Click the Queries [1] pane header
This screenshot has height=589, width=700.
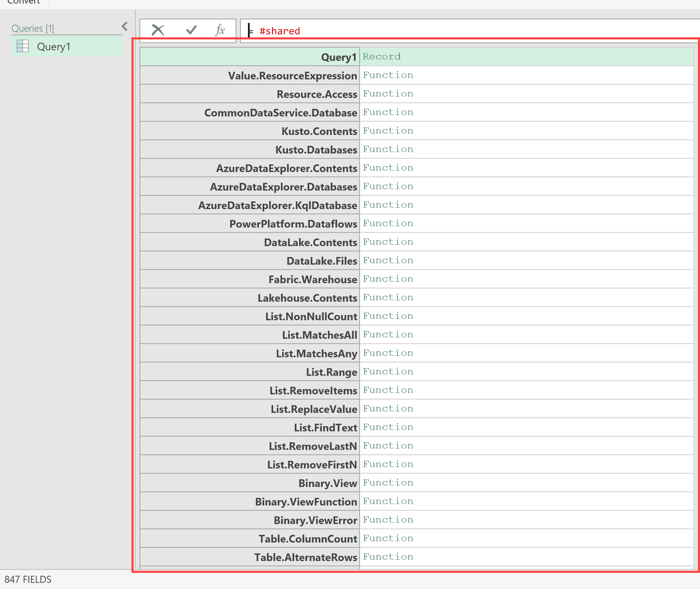click(33, 29)
